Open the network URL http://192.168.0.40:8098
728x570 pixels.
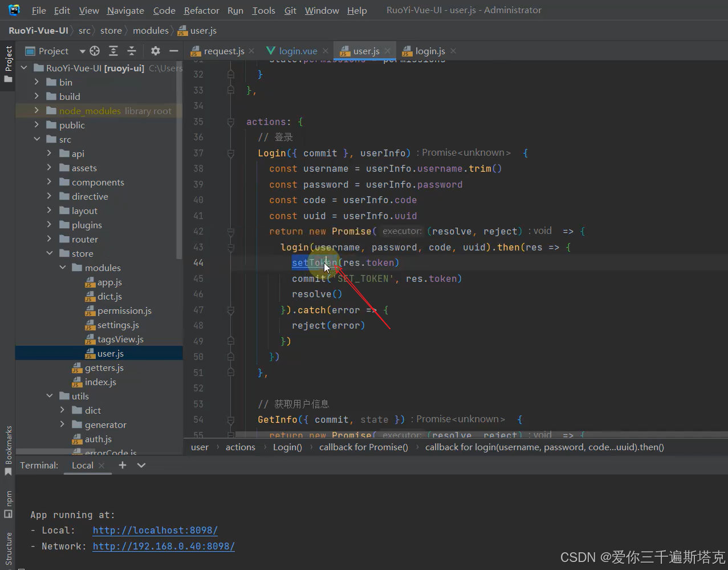pos(164,546)
